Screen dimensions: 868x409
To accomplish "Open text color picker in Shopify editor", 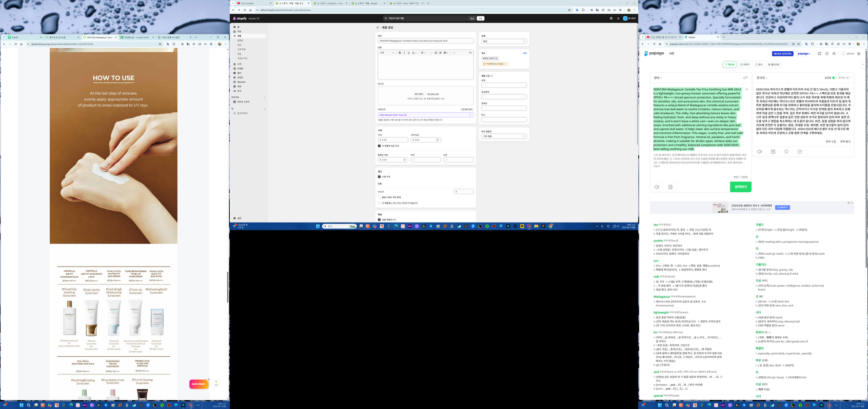I will coord(414,53).
